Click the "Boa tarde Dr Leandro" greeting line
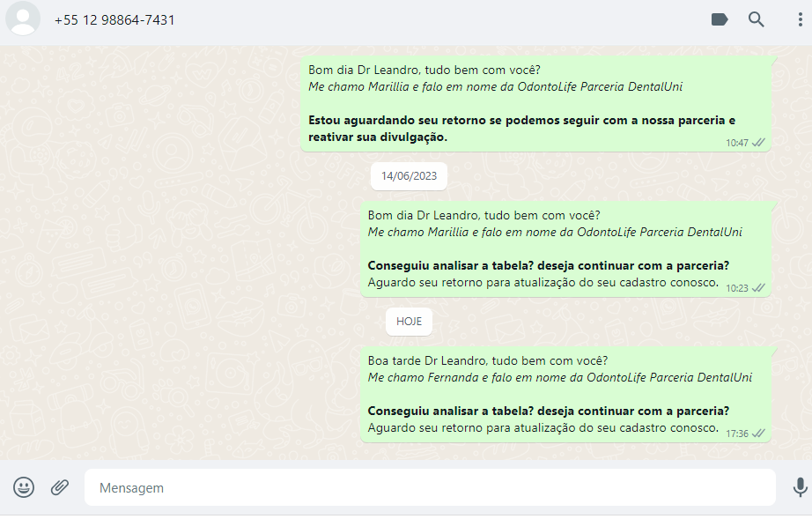812x519 pixels. (x=487, y=360)
